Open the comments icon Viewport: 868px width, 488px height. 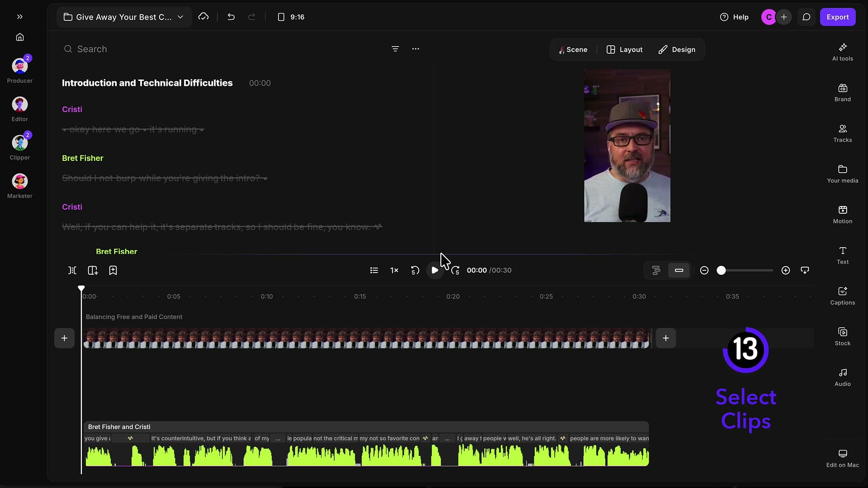pos(806,17)
